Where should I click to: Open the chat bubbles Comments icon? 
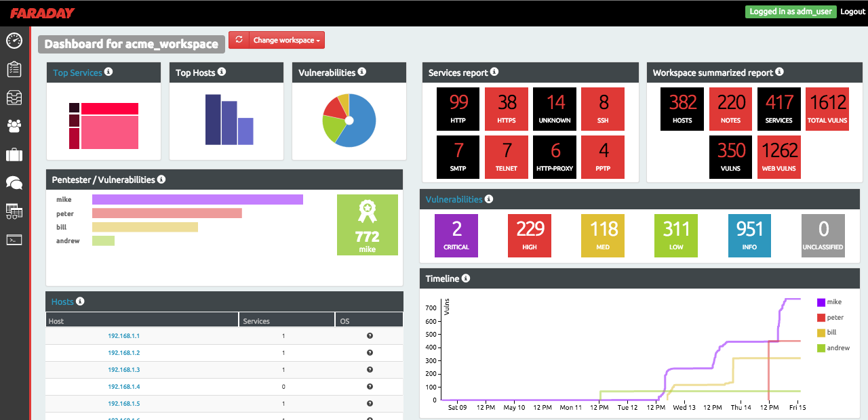(x=14, y=183)
